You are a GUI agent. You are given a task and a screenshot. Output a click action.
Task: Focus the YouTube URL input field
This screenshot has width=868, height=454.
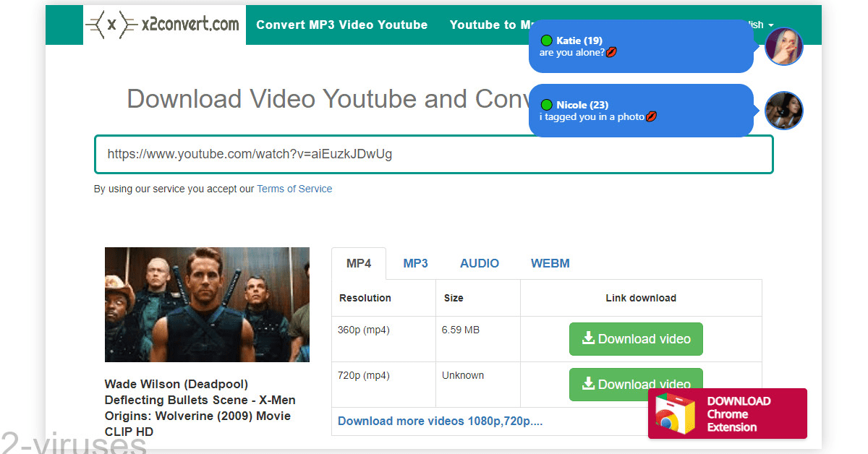click(434, 154)
